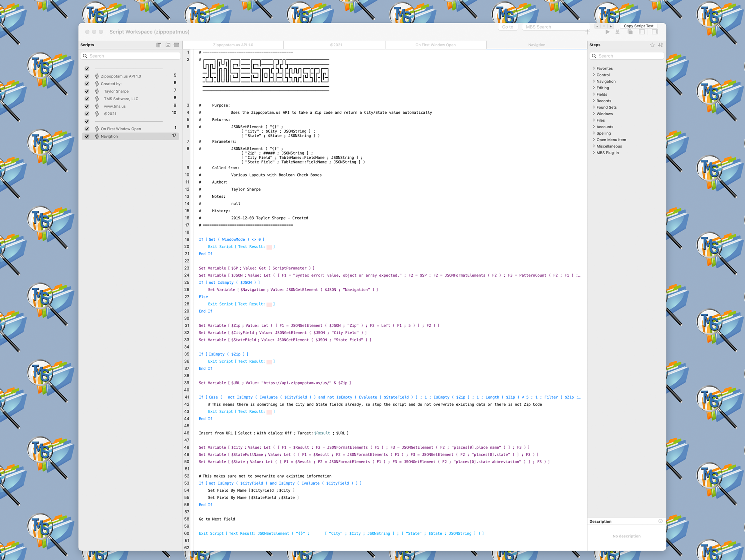
Task: Click the duplicate script pages icon in toolbar
Action: click(x=630, y=32)
